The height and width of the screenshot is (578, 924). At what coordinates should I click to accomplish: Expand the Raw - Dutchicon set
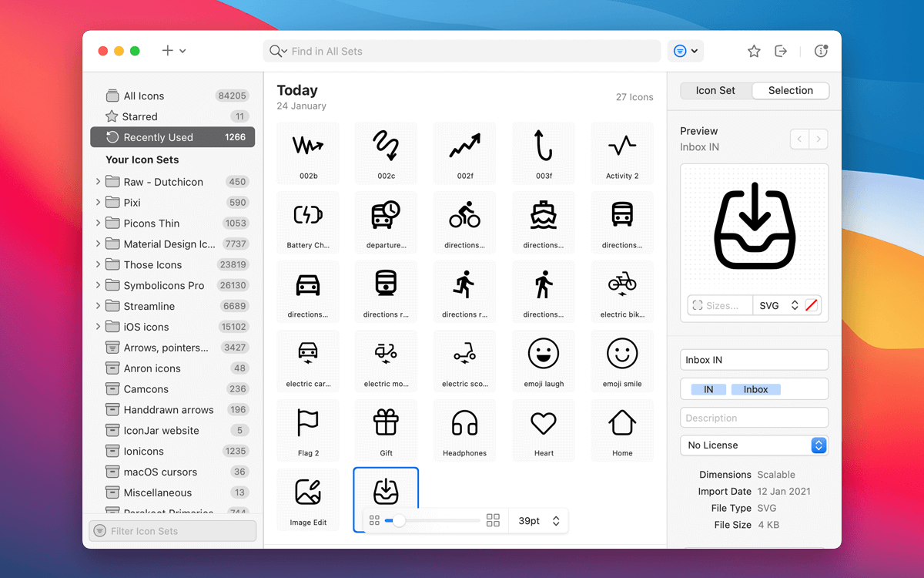pos(98,182)
